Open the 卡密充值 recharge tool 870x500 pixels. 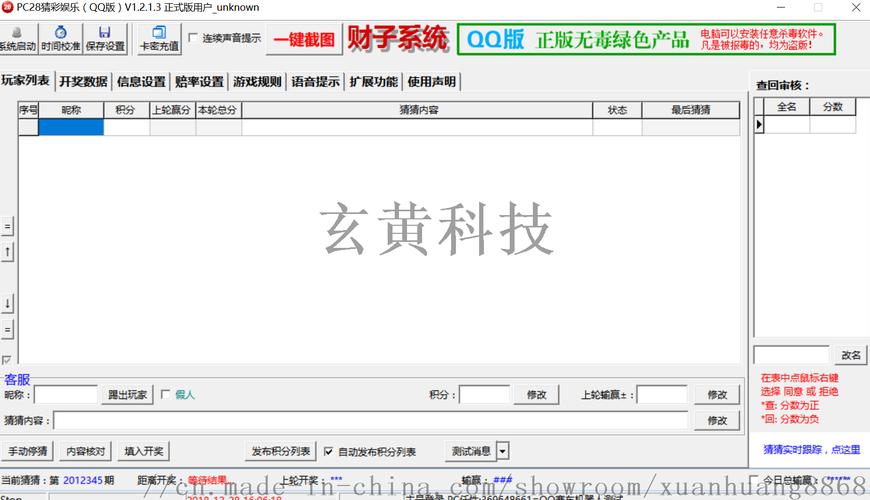pyautogui.click(x=159, y=39)
